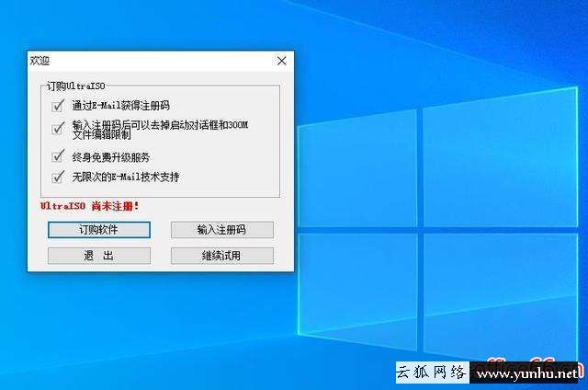Click the 订购UltraISO group label
The height and width of the screenshot is (390, 588).
75,86
